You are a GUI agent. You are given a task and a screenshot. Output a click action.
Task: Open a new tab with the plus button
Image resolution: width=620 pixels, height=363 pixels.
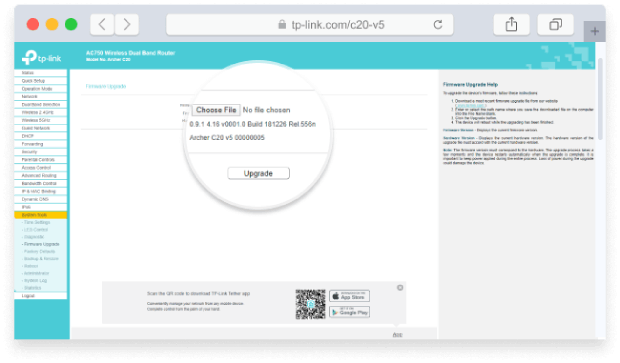coord(594,31)
